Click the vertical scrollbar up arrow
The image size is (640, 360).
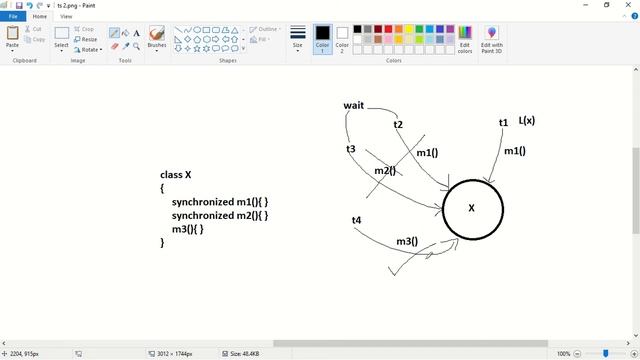tap(636, 70)
